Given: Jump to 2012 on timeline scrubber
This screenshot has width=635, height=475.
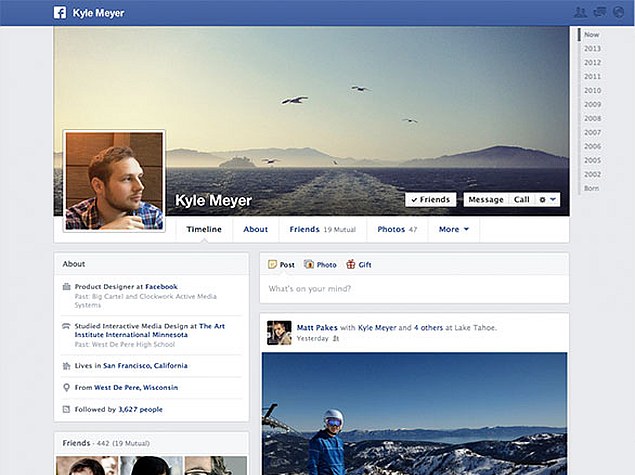Looking at the screenshot, I should pos(592,63).
